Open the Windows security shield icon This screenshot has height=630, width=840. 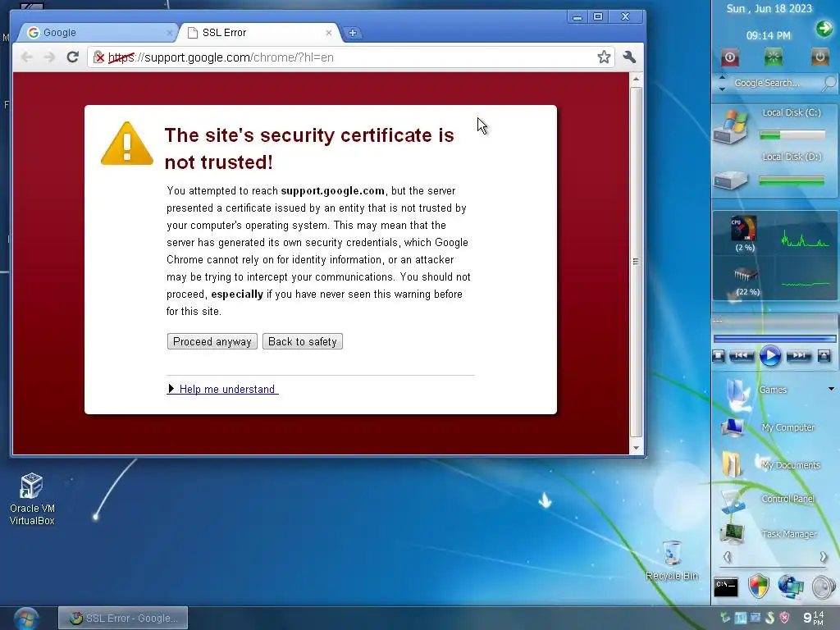click(x=759, y=587)
